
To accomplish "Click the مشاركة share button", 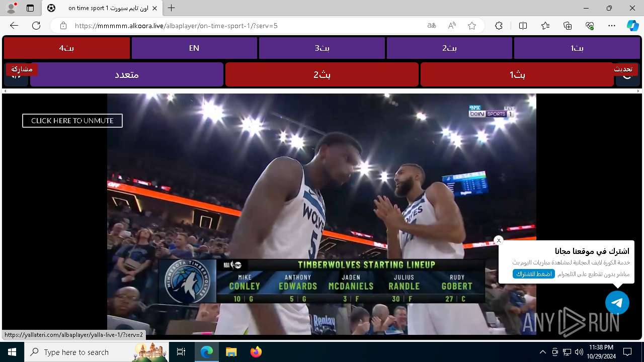I will coord(22,69).
